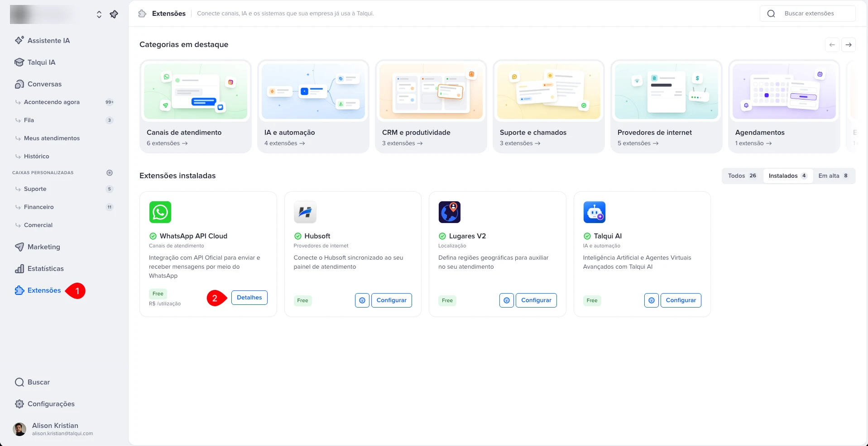The height and width of the screenshot is (446, 868).
Task: Open Provedores de internet category card
Action: pyautogui.click(x=667, y=107)
